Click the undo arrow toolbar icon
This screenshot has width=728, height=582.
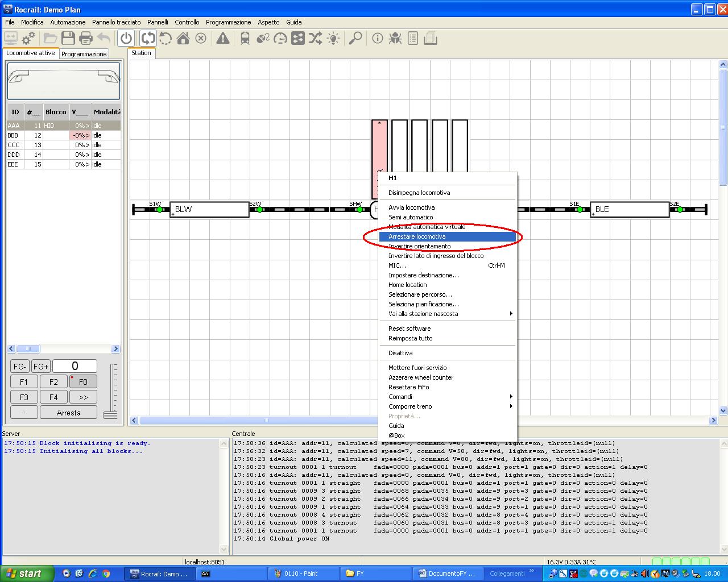104,39
